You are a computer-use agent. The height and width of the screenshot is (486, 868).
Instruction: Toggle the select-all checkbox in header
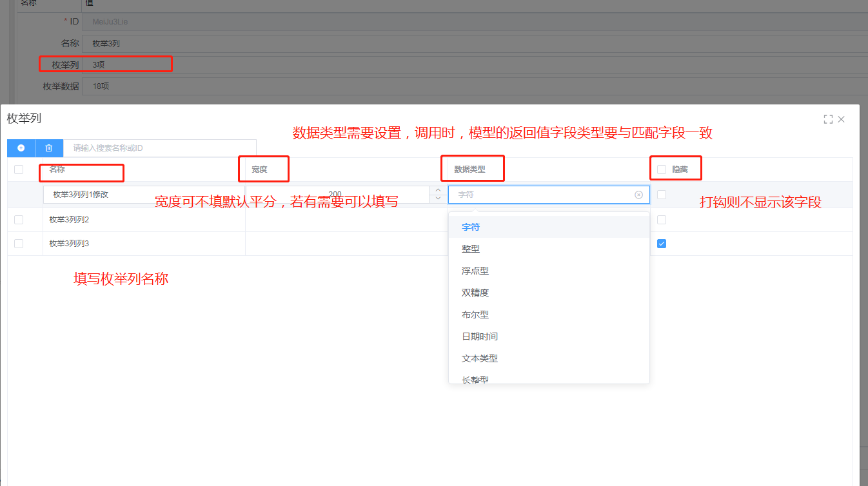coord(19,170)
